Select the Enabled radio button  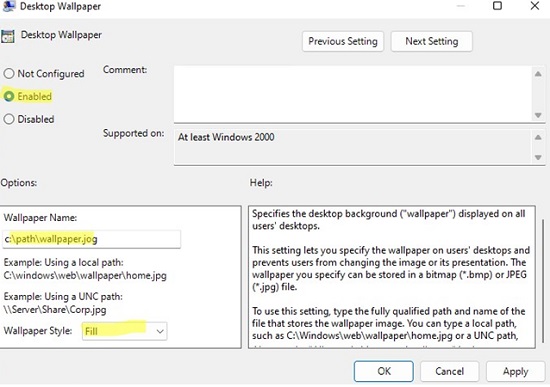[x=9, y=96]
